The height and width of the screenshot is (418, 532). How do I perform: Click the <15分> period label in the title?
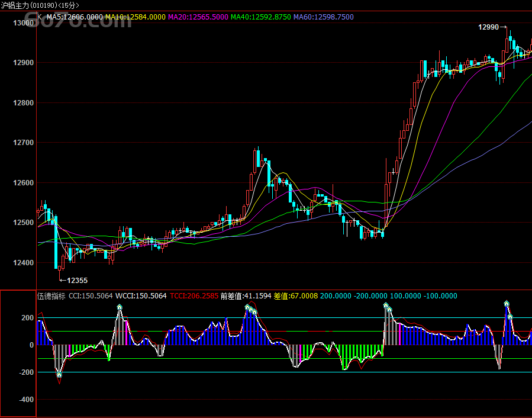point(69,5)
